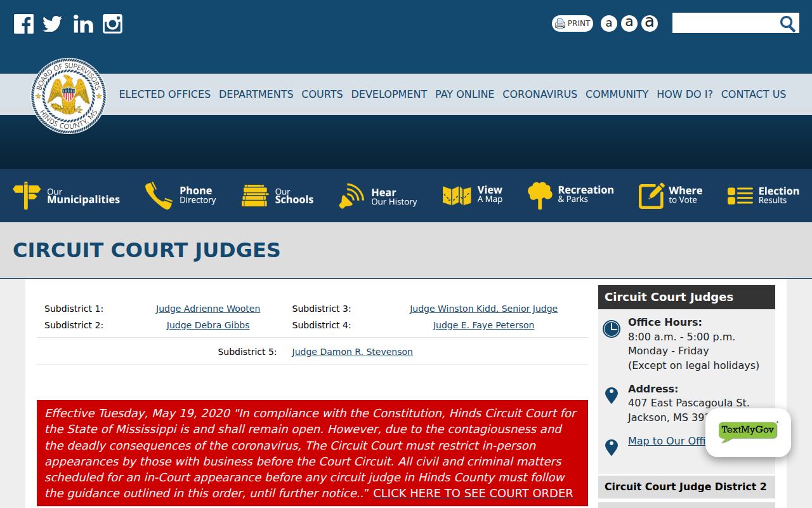Open the How Do I? menu
This screenshot has height=508, width=812.
(x=684, y=94)
